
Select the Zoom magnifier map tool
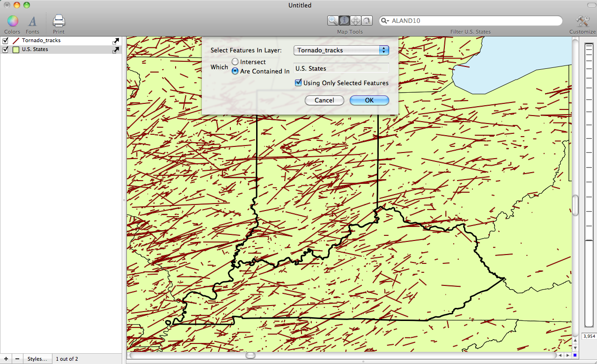pos(333,21)
